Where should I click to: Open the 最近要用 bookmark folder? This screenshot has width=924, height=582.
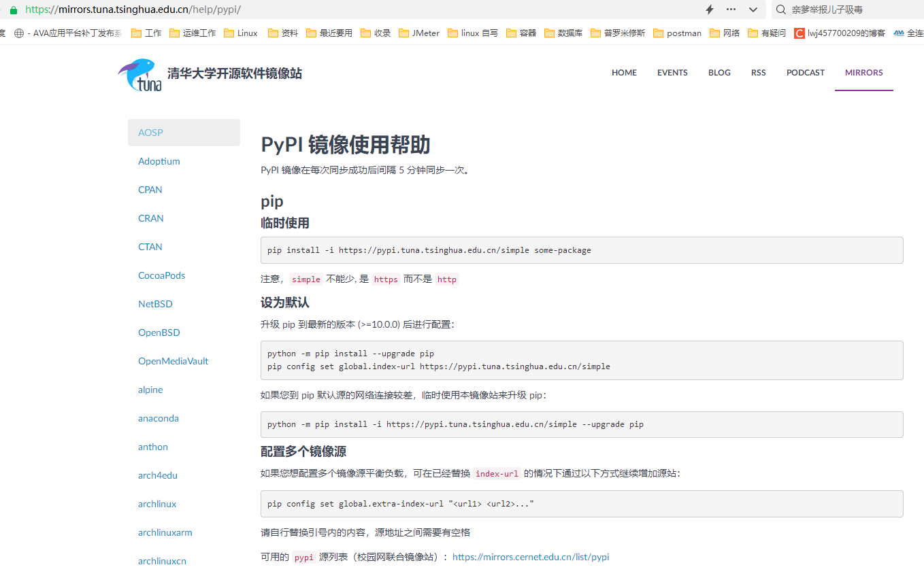pyautogui.click(x=329, y=33)
